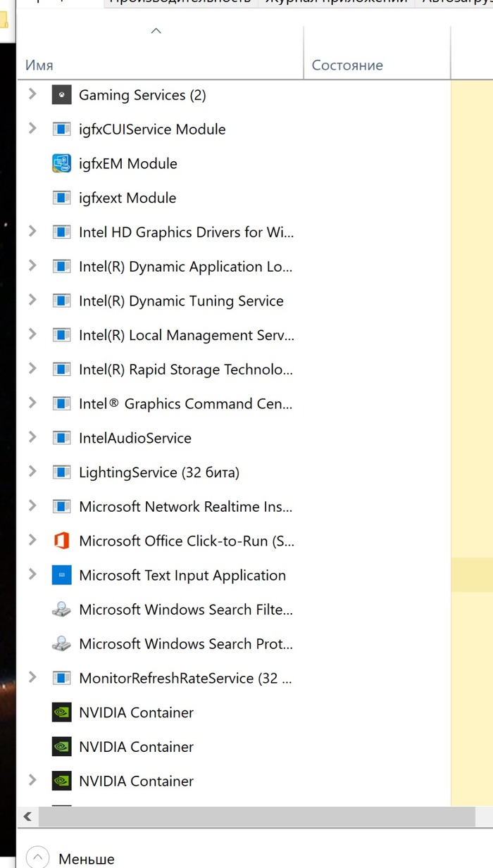Image resolution: width=493 pixels, height=868 pixels.
Task: Click the Xbox icon beside Gaming Services
Action: click(62, 95)
